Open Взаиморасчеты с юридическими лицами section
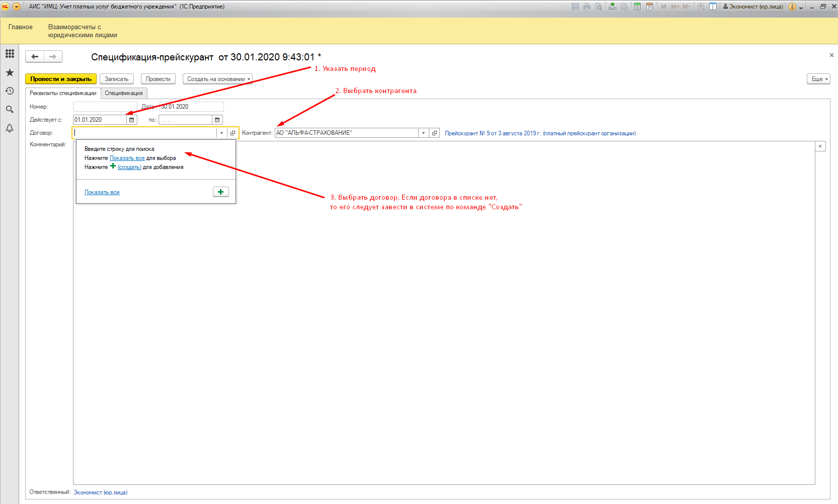This screenshot has width=838, height=504. [83, 31]
